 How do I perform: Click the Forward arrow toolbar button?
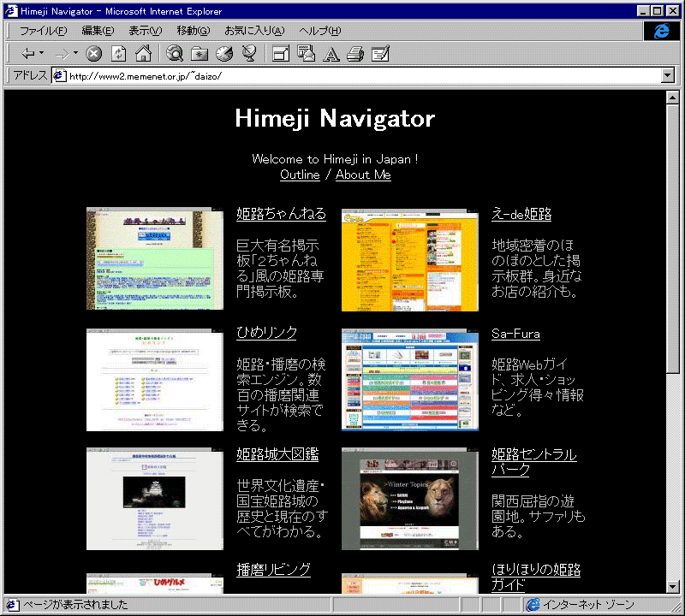click(62, 54)
